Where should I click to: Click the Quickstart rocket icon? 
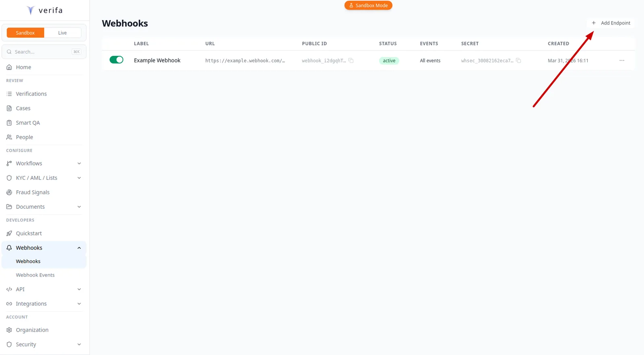pos(9,233)
